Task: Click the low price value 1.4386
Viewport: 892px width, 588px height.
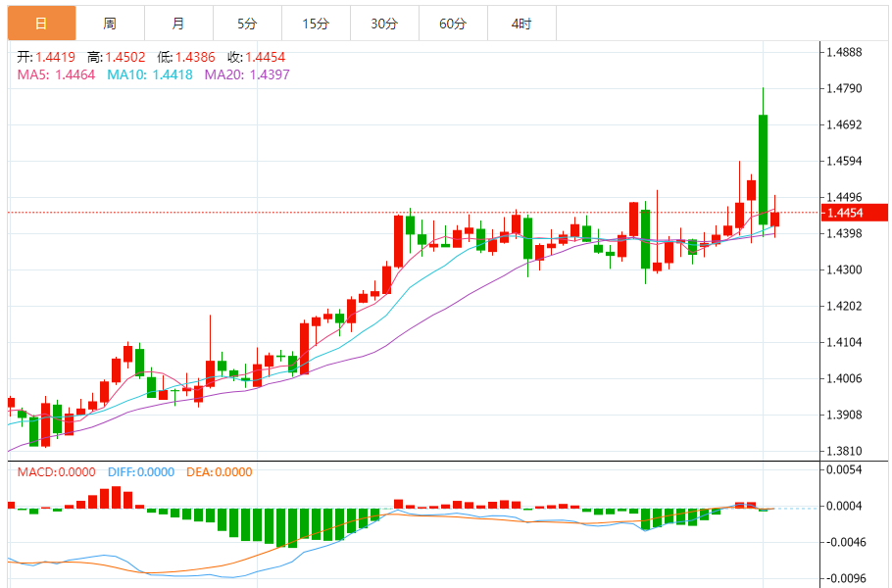Action: point(195,57)
